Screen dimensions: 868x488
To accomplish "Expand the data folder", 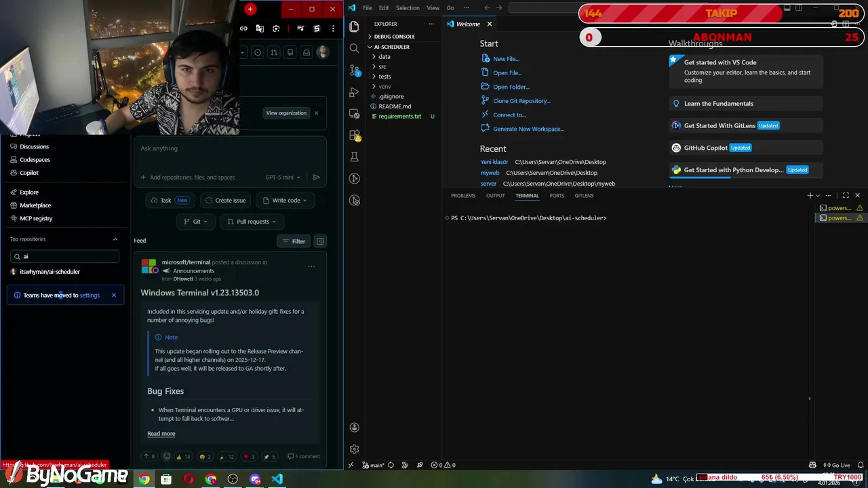I will (383, 57).
